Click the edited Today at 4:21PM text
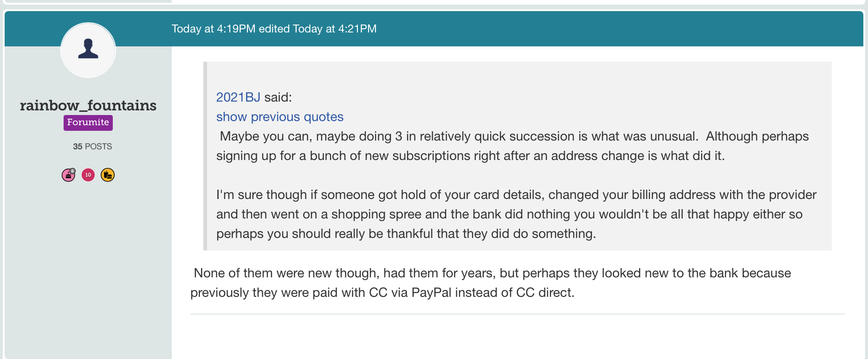 pyautogui.click(x=317, y=29)
